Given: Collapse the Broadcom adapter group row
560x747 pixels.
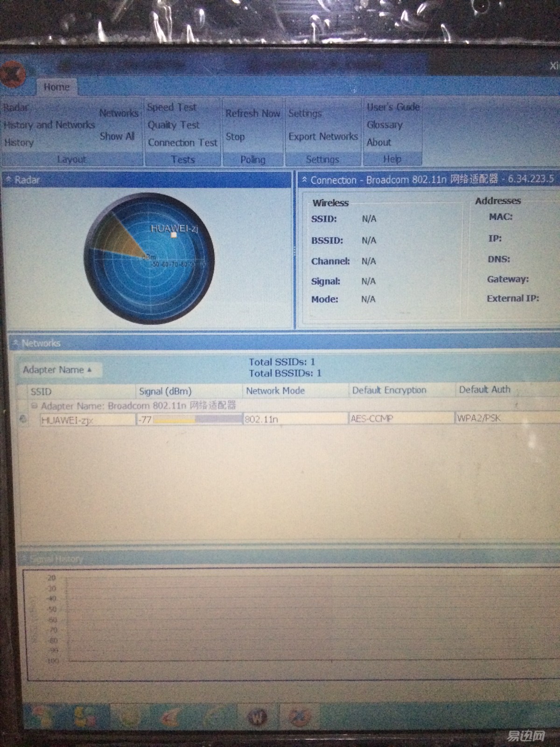Looking at the screenshot, I should point(34,406).
